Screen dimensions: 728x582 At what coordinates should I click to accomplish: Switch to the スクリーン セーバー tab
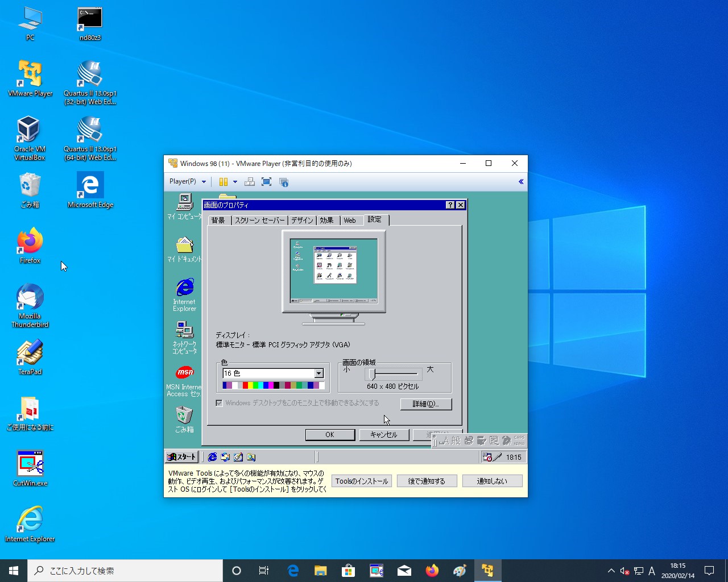coord(260,221)
